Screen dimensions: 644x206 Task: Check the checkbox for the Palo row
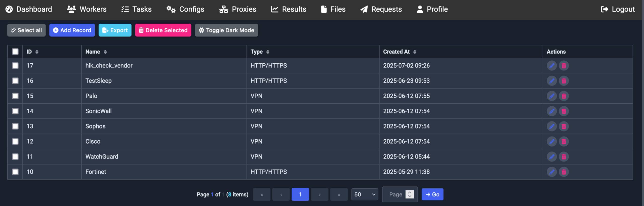[x=15, y=96]
